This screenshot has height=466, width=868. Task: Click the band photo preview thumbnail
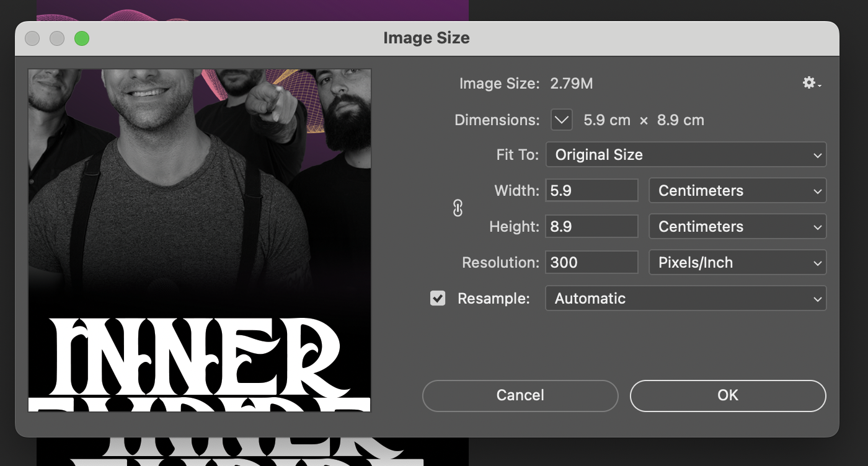click(x=199, y=240)
